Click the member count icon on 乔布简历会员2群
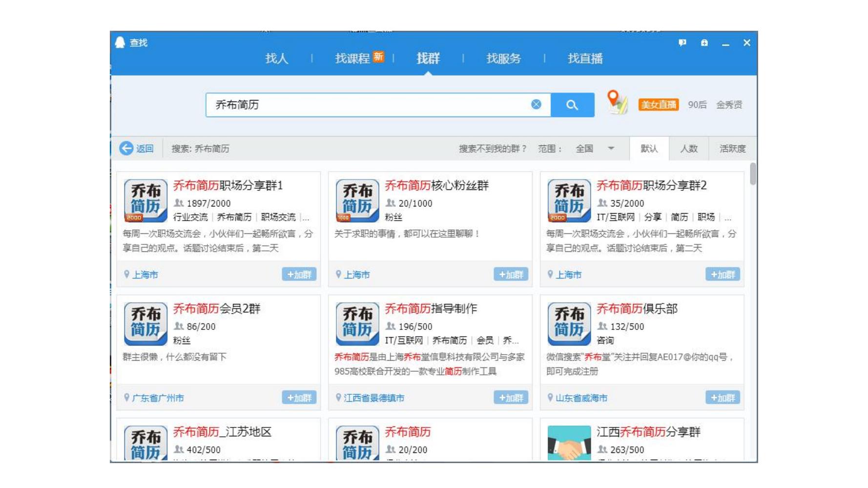868x488 pixels. [x=178, y=325]
